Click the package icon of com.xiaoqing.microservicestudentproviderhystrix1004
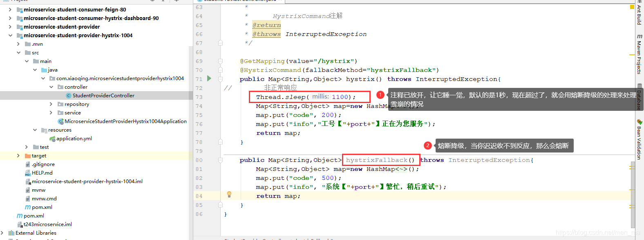Viewport: 644px width, 240px height. [52, 79]
